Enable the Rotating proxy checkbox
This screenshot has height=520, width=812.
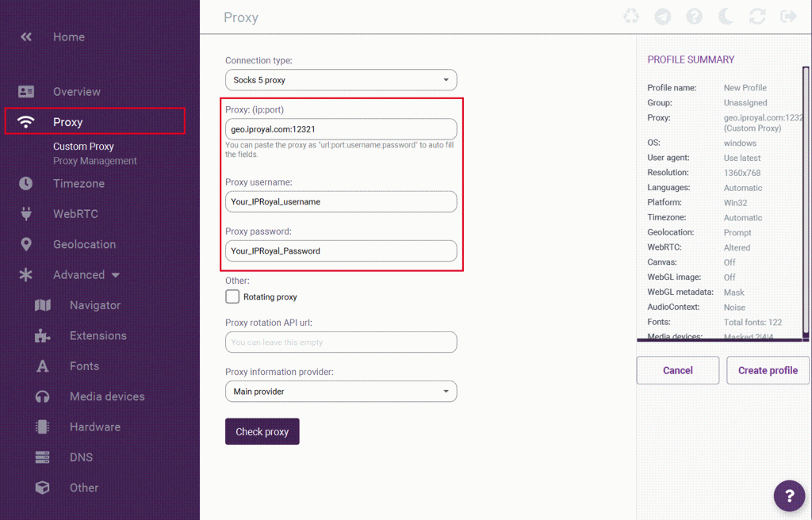(232, 296)
